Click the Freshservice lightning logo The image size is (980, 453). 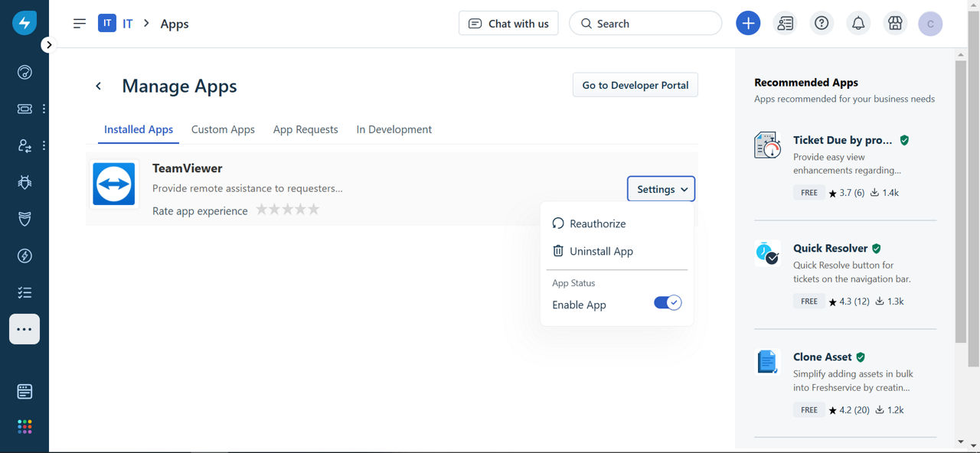tap(24, 23)
